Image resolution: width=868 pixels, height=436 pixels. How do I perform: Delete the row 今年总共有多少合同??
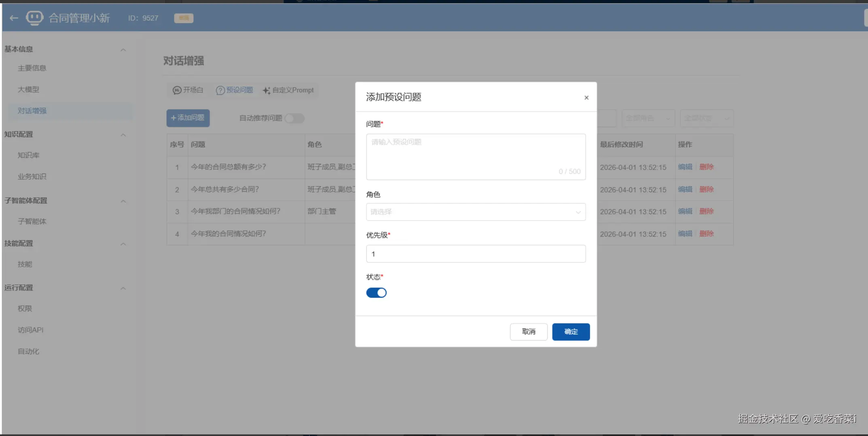(x=706, y=189)
